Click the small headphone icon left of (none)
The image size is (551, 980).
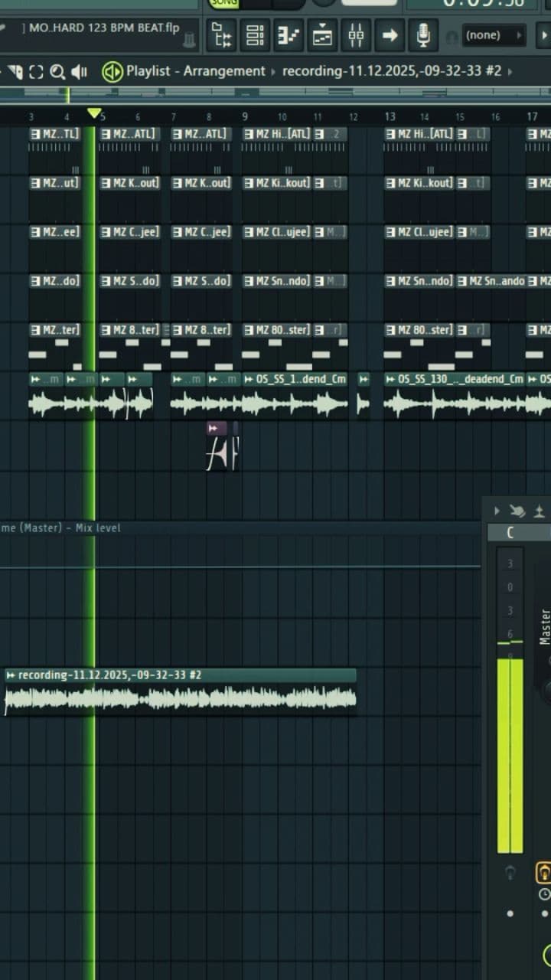[x=452, y=36]
